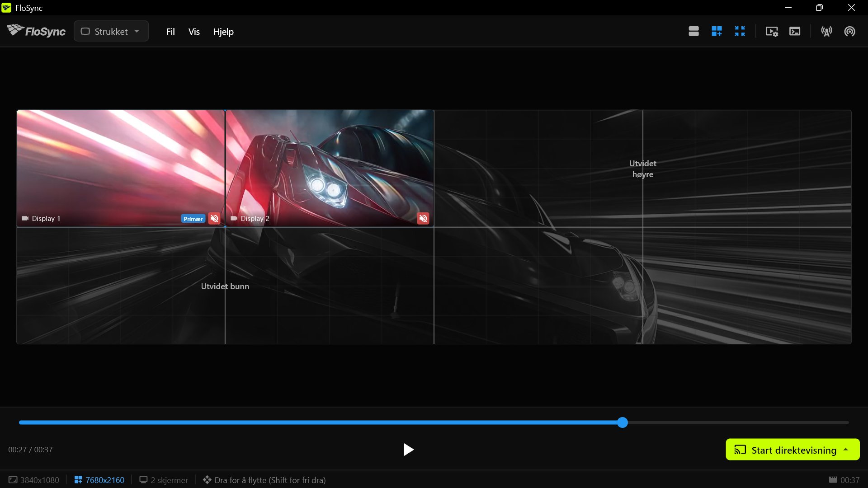This screenshot has height=488, width=868.
Task: Click the image icon beside 3840x1080
Action: coord(13,479)
